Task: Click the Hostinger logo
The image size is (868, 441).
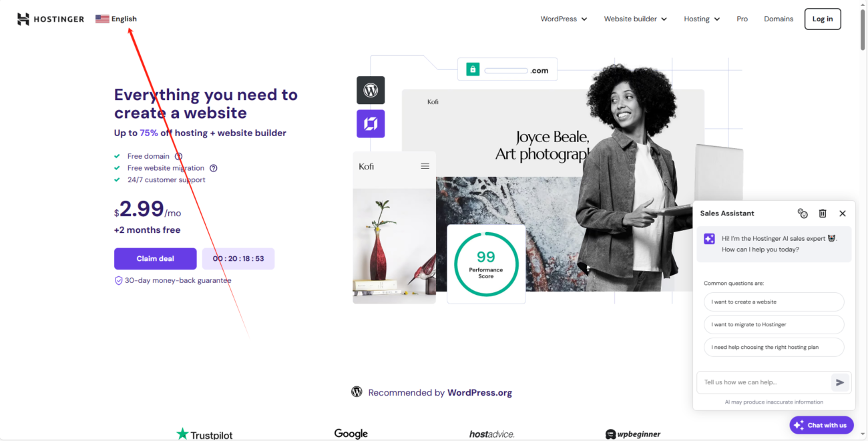Action: tap(51, 19)
